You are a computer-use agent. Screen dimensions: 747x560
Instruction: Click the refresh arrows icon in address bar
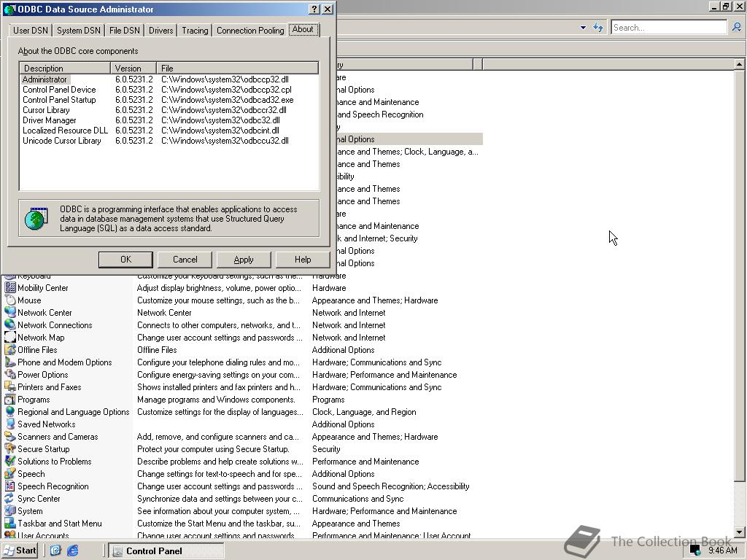[598, 28]
